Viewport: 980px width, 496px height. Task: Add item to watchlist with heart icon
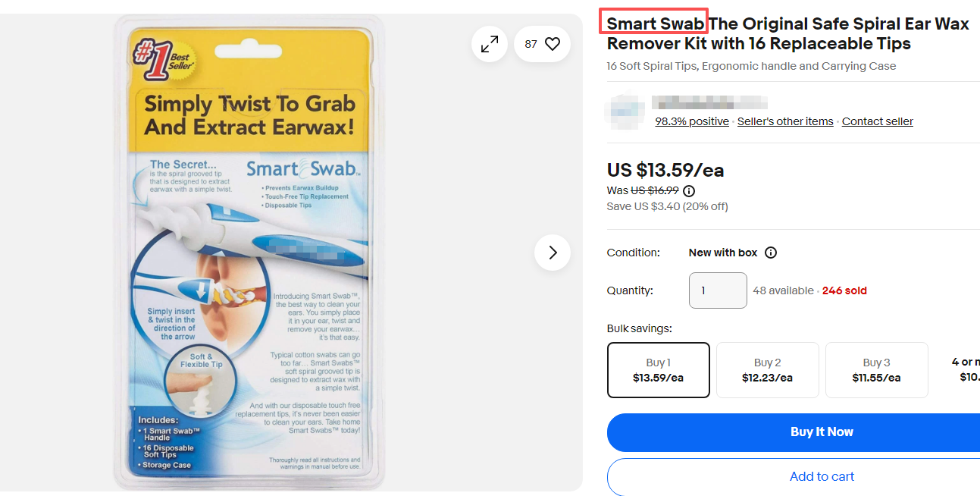click(x=542, y=44)
